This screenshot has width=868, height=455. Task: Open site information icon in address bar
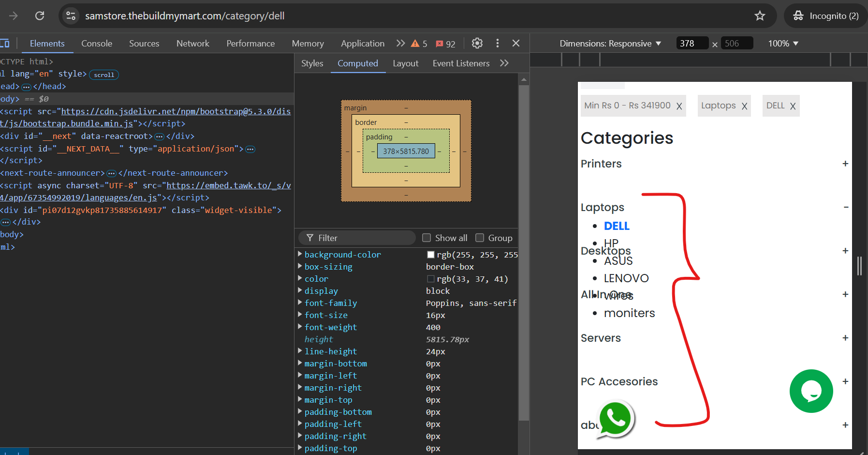[71, 16]
